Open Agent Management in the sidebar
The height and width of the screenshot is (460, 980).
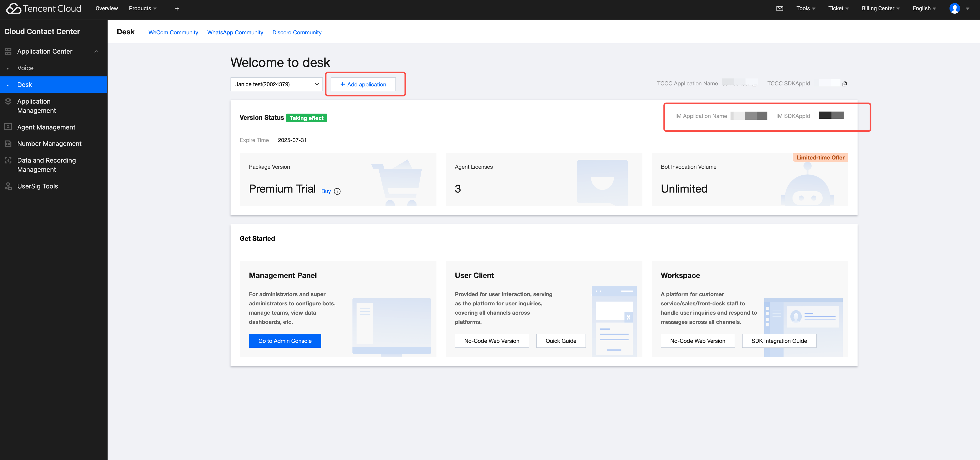coord(46,127)
